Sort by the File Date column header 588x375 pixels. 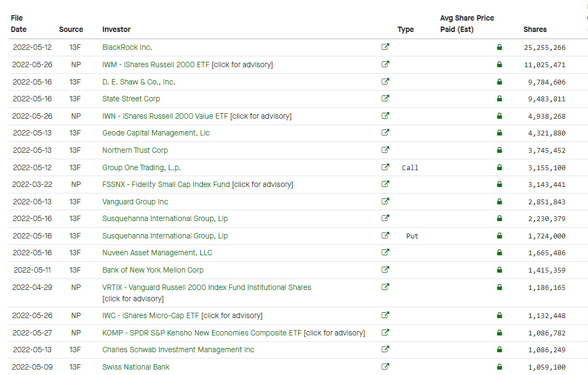point(18,23)
